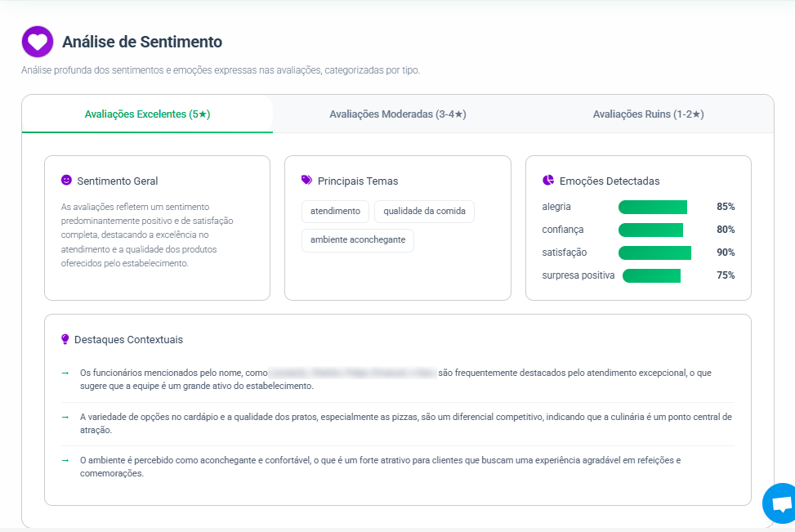Viewport: 795px width, 532px height.
Task: Click the smiley Sentimento Geral icon
Action: pos(66,180)
